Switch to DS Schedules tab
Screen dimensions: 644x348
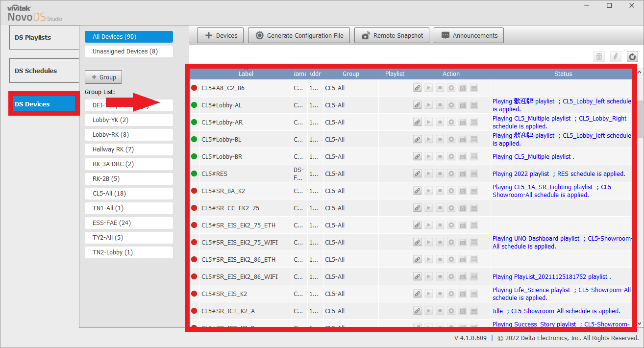point(44,71)
